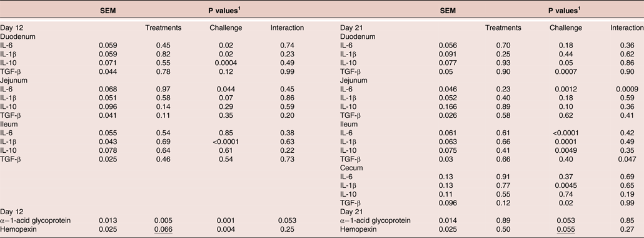Click the 0.0004 challenge value for IL-10

click(x=226, y=63)
